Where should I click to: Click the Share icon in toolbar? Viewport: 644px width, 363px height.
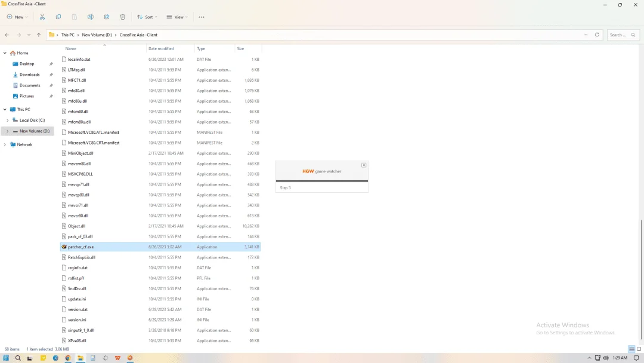pyautogui.click(x=106, y=17)
